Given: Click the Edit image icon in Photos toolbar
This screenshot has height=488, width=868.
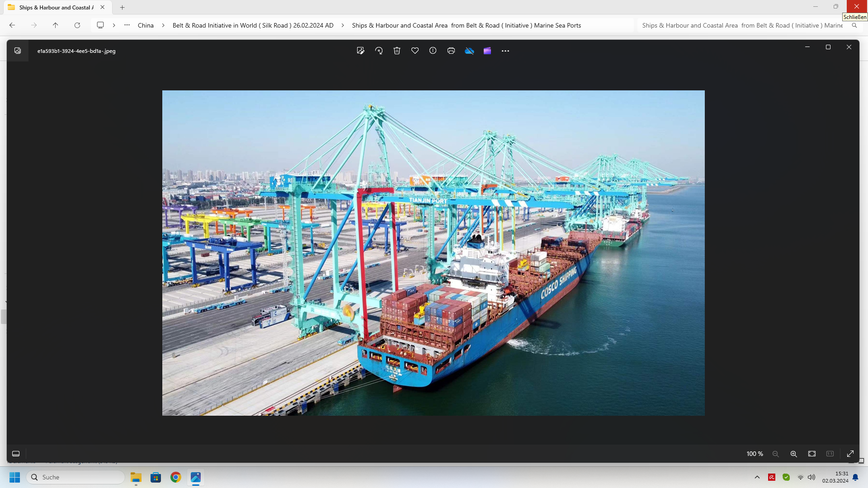Looking at the screenshot, I should click(x=360, y=51).
